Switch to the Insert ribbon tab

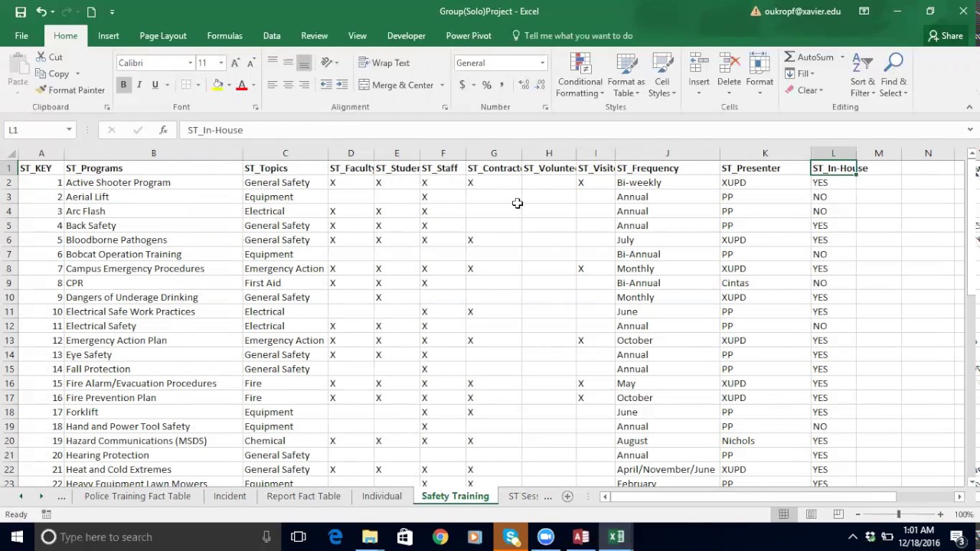coord(109,36)
